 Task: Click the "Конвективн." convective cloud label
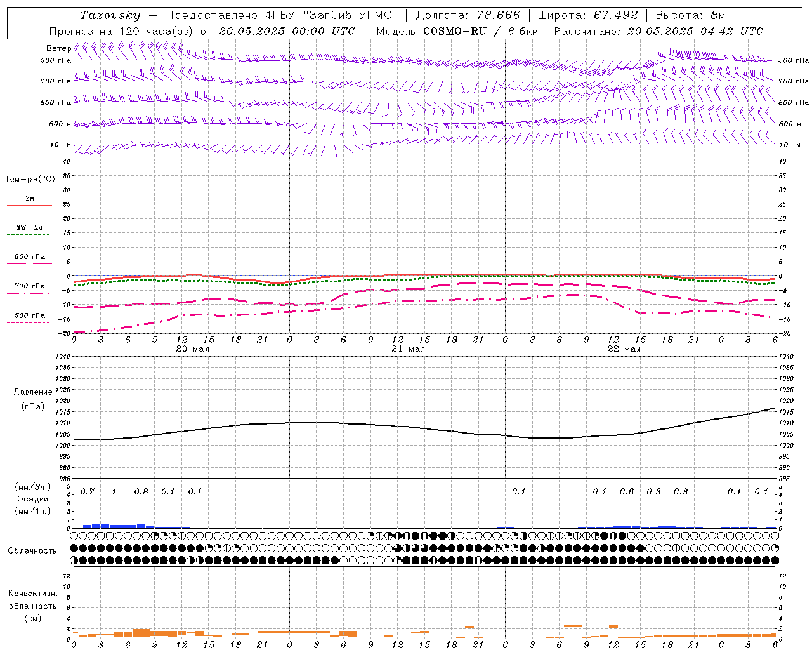pos(32,594)
